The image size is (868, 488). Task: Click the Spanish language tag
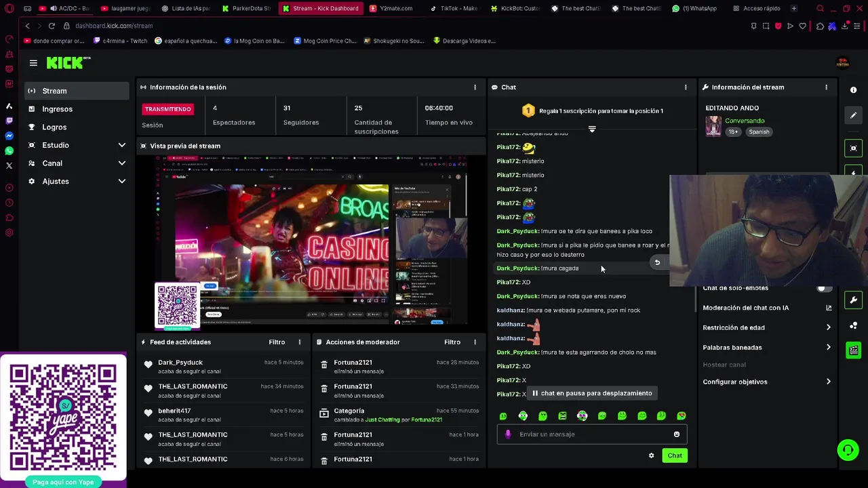pyautogui.click(x=759, y=132)
